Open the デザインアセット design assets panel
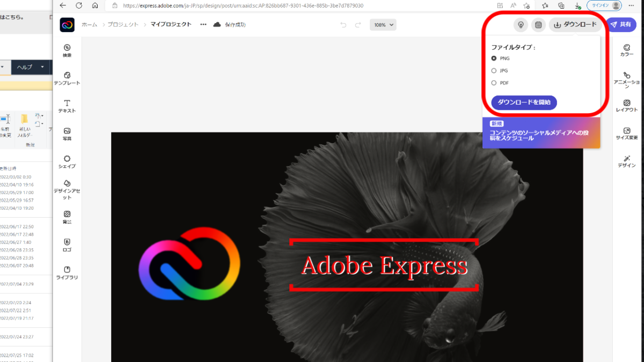This screenshot has width=644, height=362. (67, 190)
